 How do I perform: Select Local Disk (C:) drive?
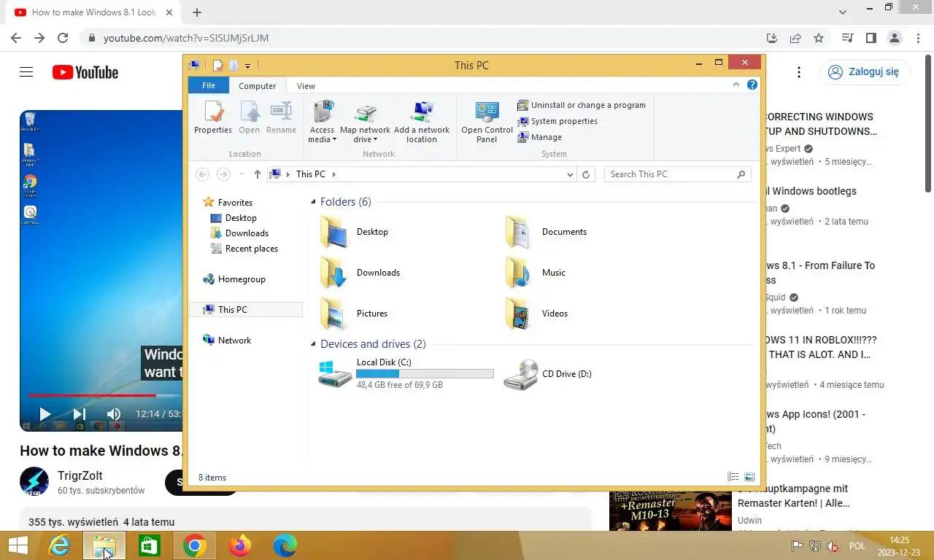pyautogui.click(x=406, y=373)
